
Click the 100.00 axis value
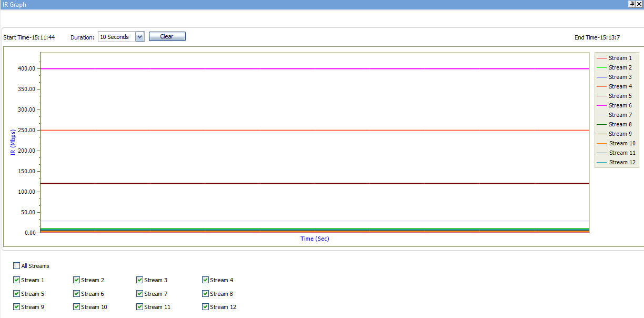[x=26, y=192]
